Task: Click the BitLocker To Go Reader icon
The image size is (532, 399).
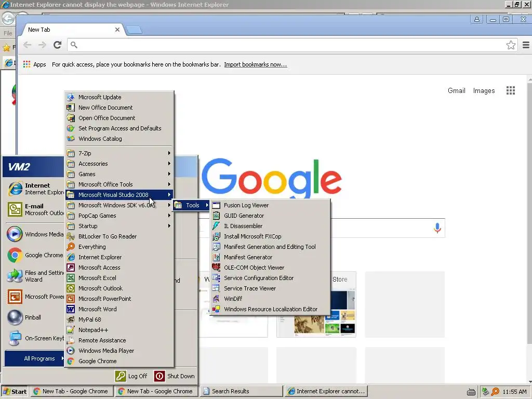Action: [x=71, y=236]
